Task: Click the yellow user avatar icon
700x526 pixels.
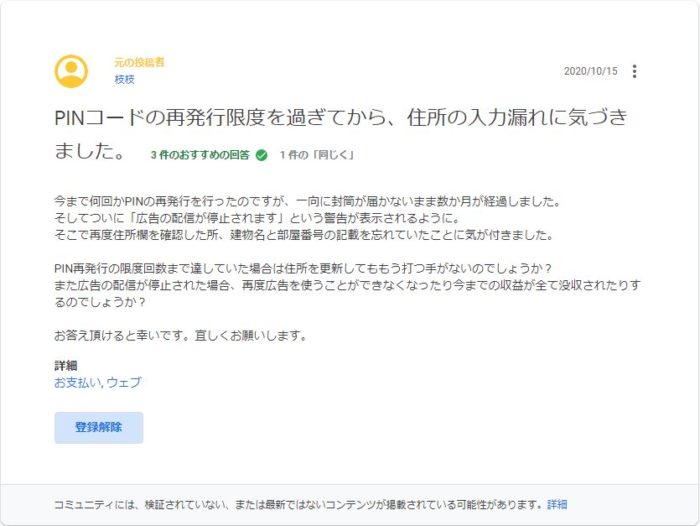Action: pos(71,71)
